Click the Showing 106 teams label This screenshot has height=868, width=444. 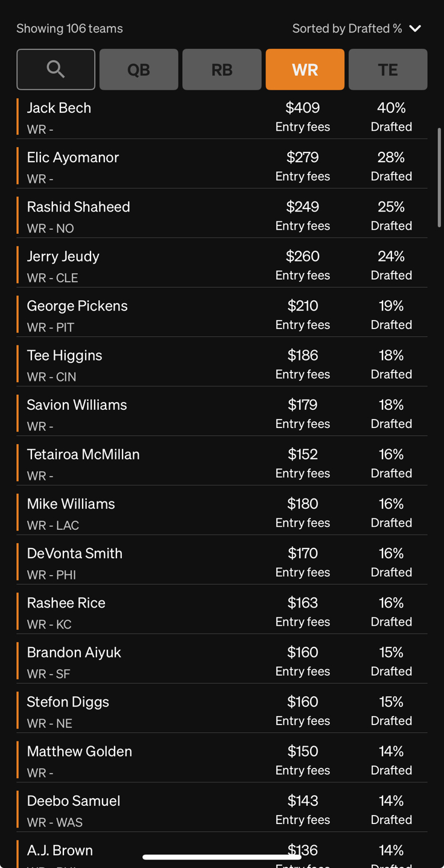coord(69,28)
